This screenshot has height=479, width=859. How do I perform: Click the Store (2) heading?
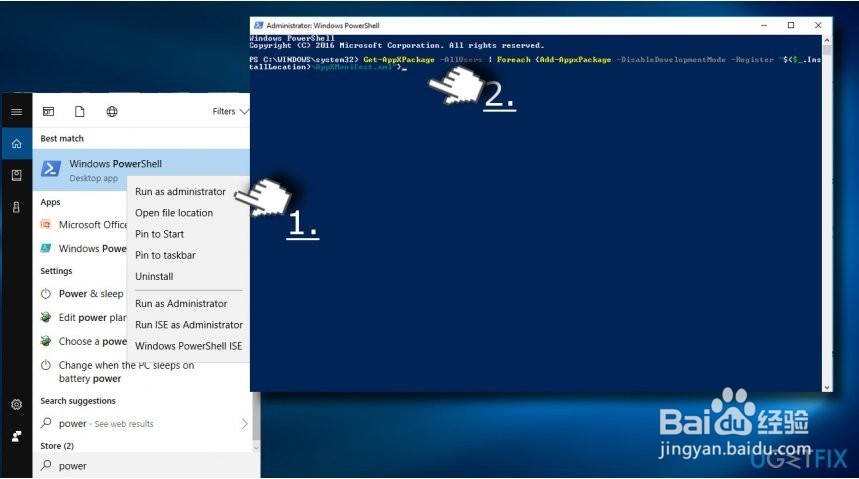(x=57, y=446)
